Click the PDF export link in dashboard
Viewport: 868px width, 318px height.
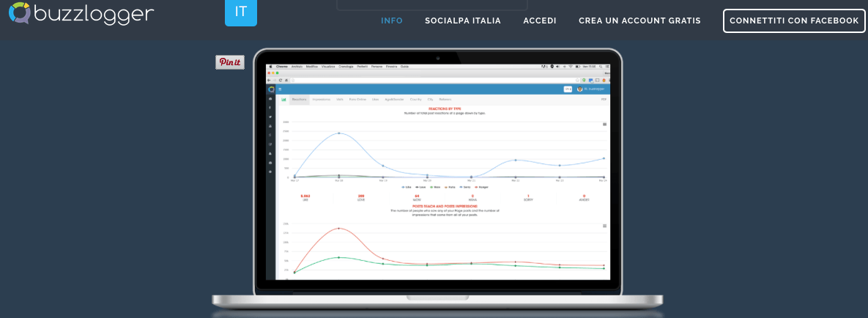pos(604,99)
